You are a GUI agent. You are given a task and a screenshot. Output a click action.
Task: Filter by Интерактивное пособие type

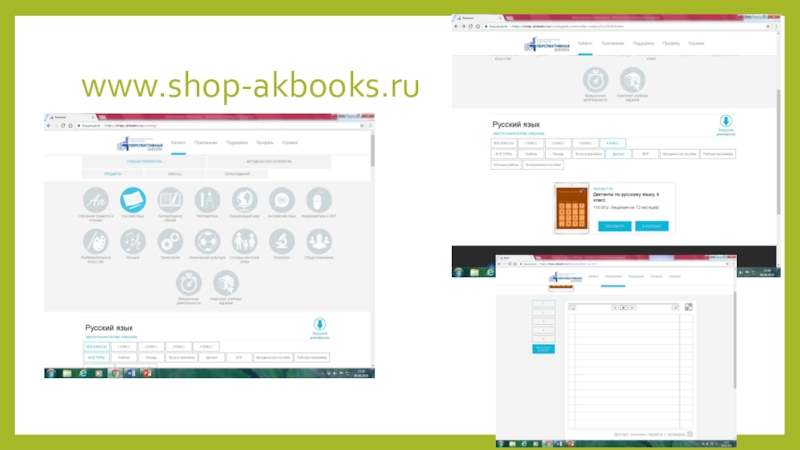click(x=543, y=165)
